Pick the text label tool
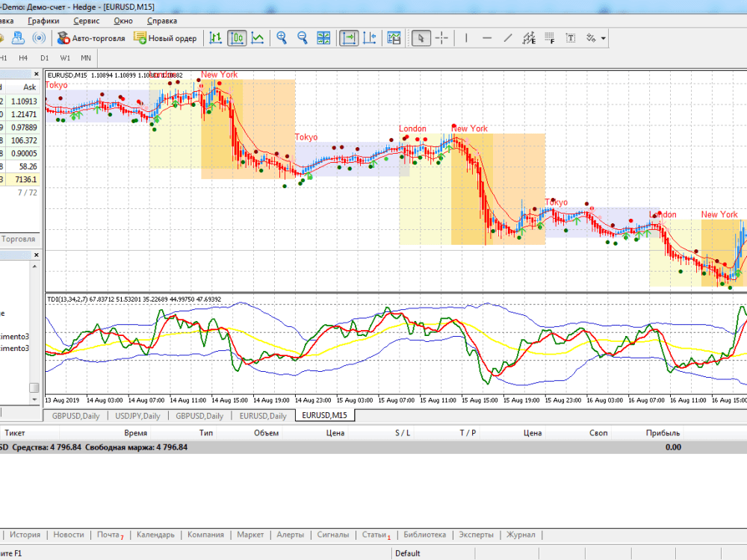 tap(570, 38)
